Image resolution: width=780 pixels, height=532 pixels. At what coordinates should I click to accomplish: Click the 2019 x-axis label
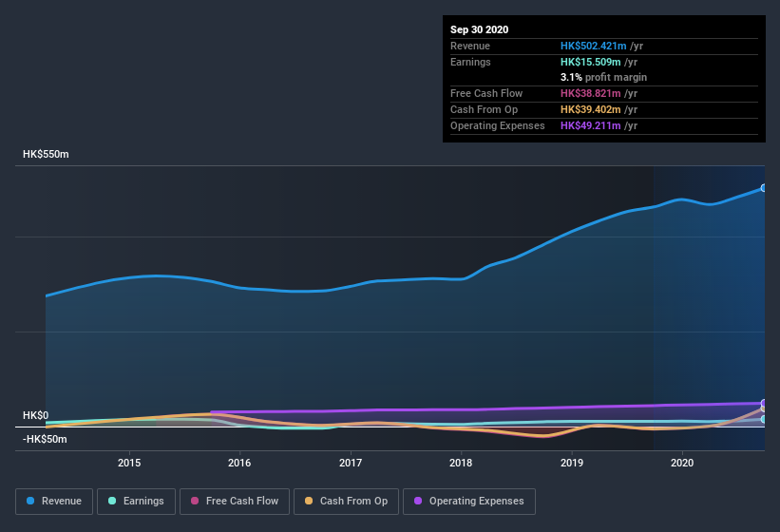(572, 463)
